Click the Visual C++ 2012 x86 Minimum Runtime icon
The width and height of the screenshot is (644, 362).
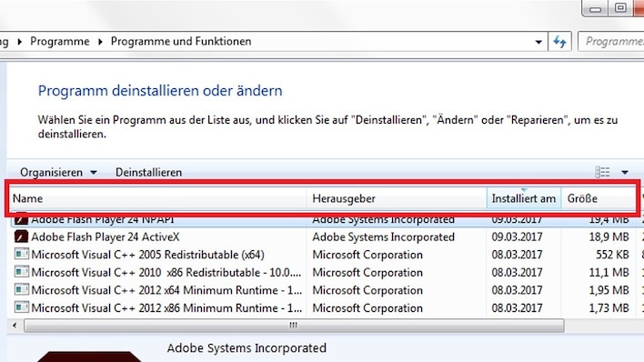point(21,307)
